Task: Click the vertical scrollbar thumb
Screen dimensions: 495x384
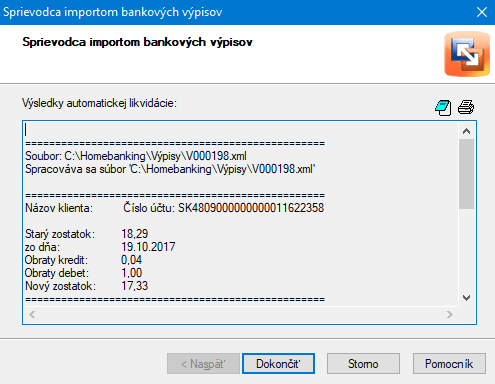Action: pyautogui.click(x=466, y=174)
